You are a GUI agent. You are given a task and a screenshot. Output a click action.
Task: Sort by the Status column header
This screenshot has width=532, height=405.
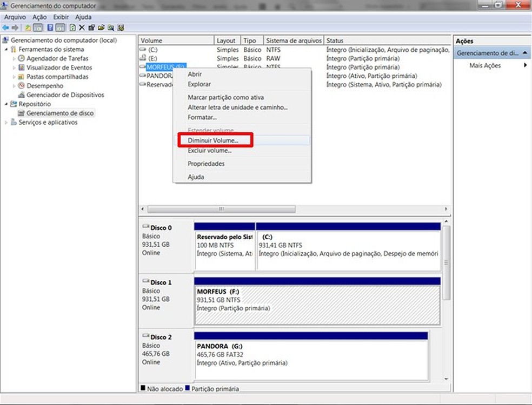(387, 40)
